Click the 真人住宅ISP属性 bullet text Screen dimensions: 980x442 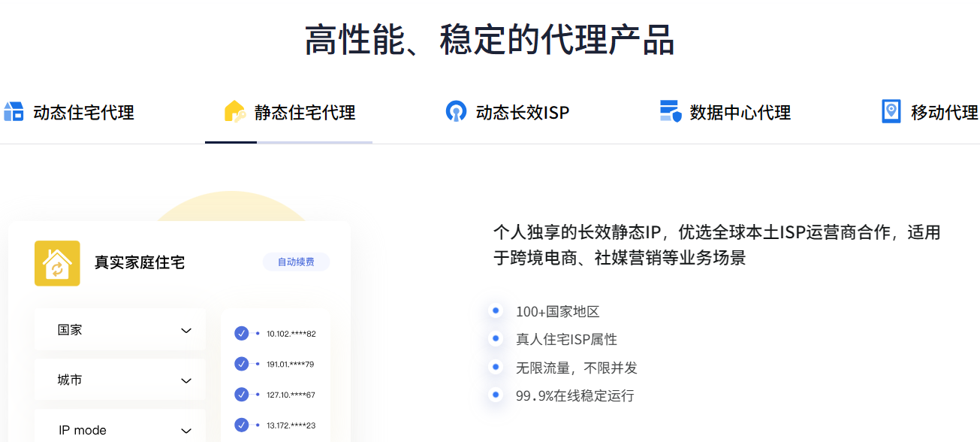[566, 340]
